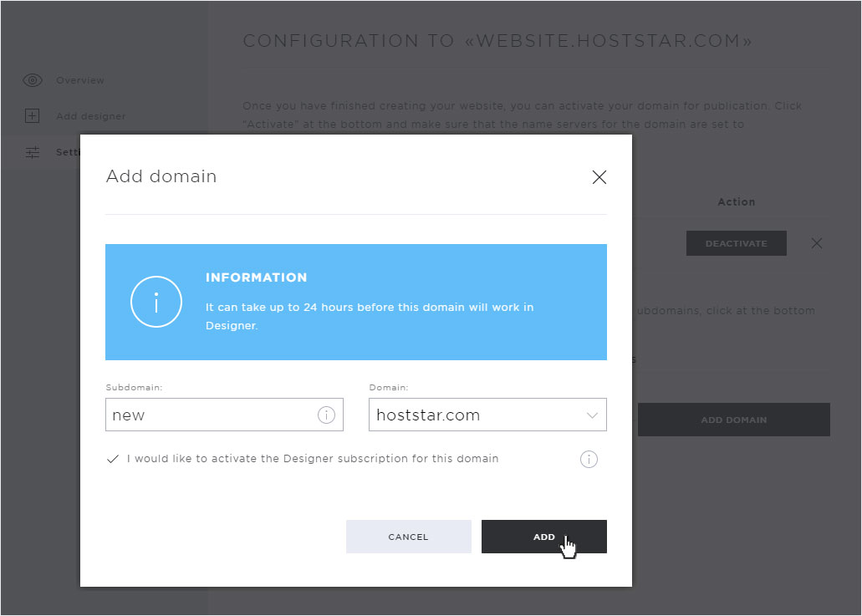Screen dimensions: 862x616
Task: Close the Add domain dialog with X
Action: tap(599, 177)
